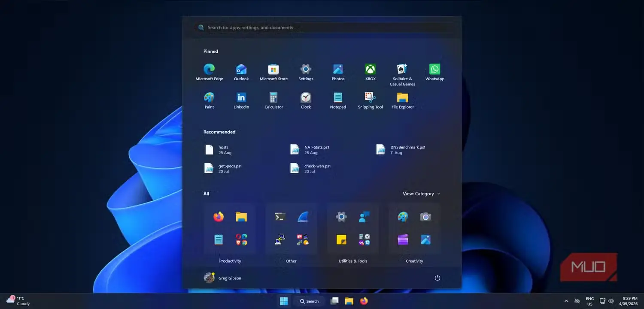Expand the Productivity browsers group icon
This screenshot has width=644, height=309.
(x=241, y=239)
